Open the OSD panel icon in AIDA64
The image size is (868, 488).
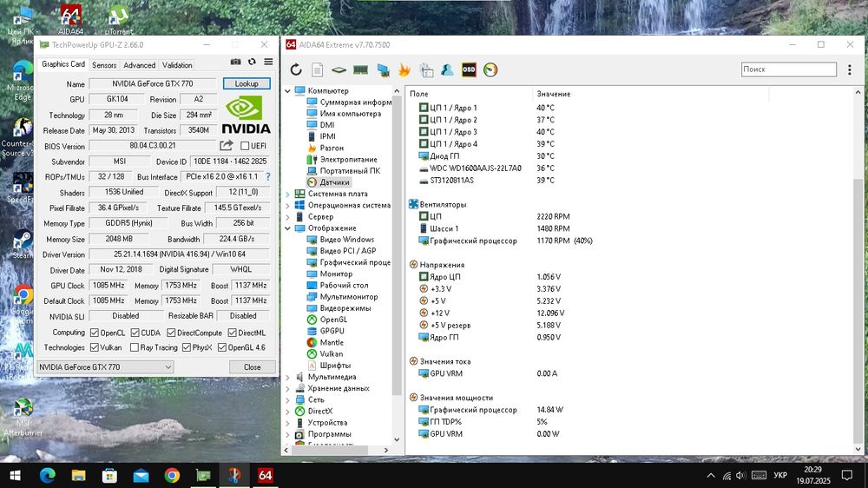pyautogui.click(x=469, y=69)
